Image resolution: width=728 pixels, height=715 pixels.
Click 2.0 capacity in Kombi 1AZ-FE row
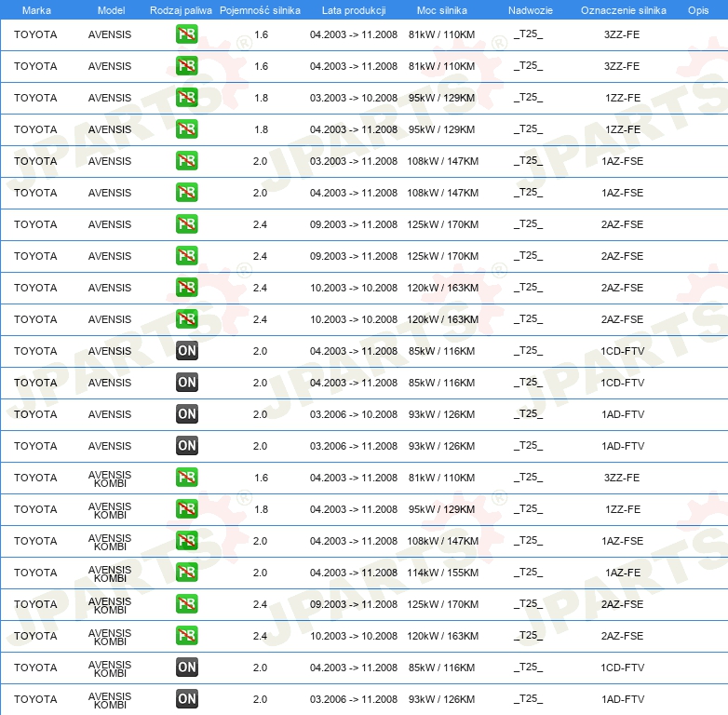[260, 573]
